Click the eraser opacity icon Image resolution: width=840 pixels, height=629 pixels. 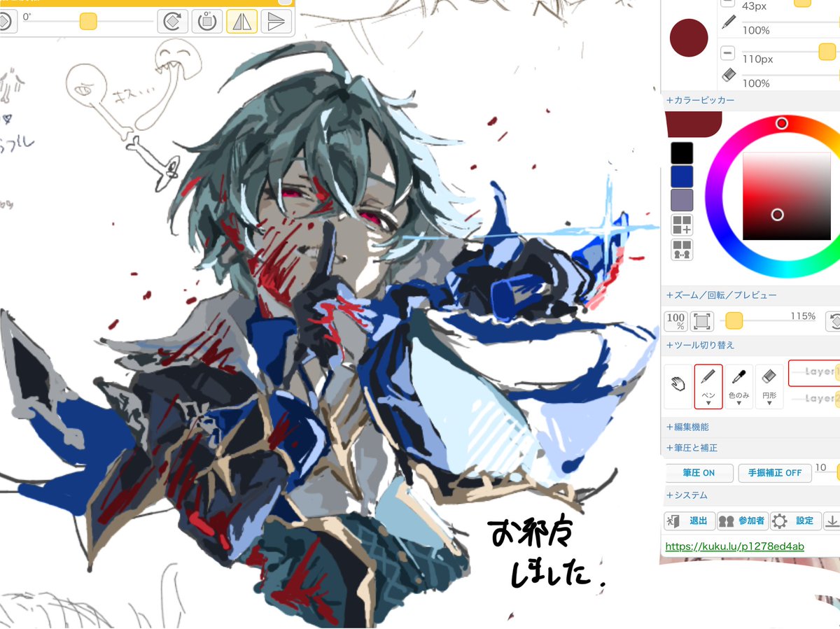tap(729, 74)
